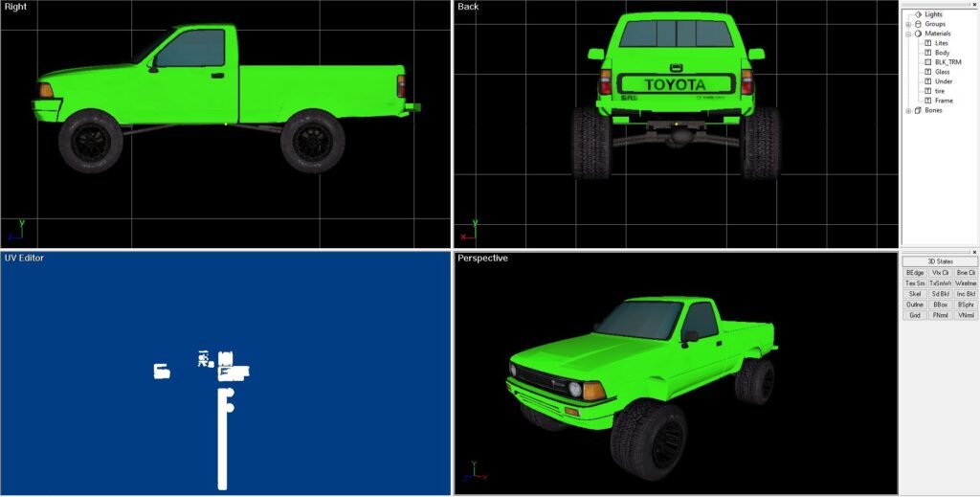Screen dimensions: 980x497
Task: Click the TOYOTA tailgate in Back viewport
Action: click(676, 84)
